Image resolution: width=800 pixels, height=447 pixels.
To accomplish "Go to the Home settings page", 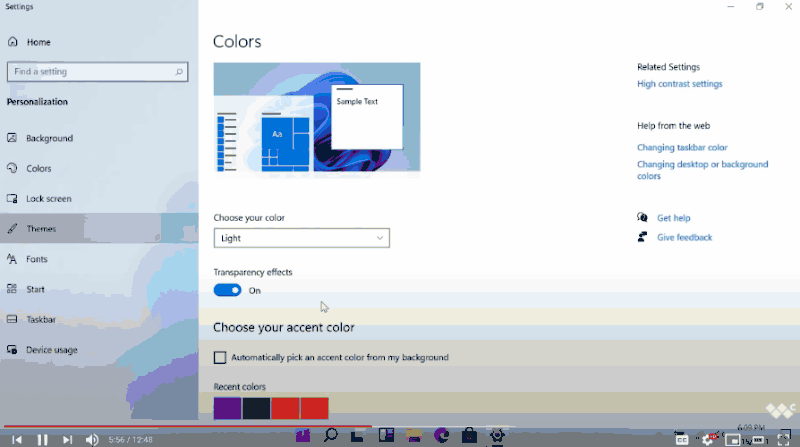I will (30, 42).
